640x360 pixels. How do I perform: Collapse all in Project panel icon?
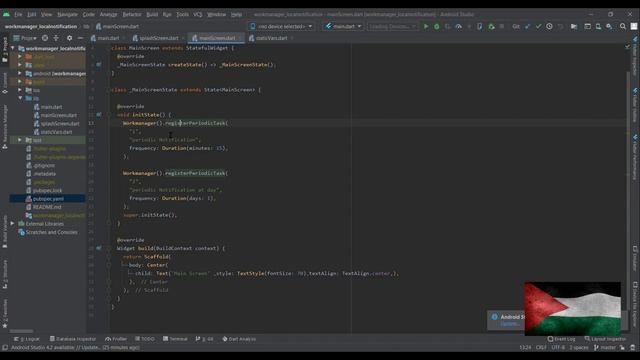click(56, 38)
